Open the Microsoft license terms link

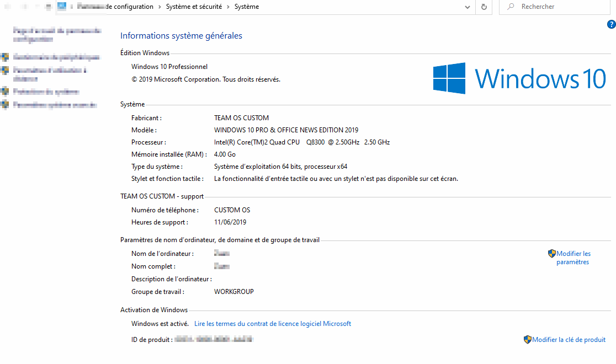click(272, 323)
